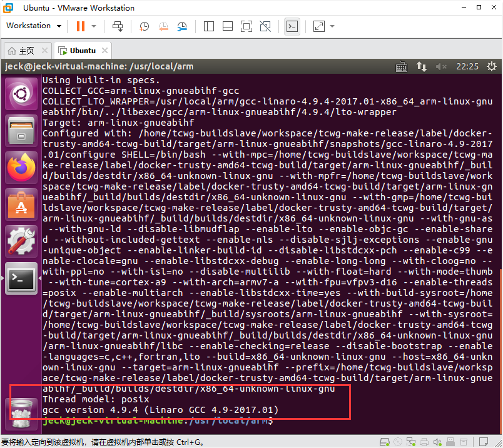Click 'COLLECT_GCC=arm-linux-gnueabihf-gcc' line
Viewport: 503px width, 448px height.
click(x=141, y=91)
